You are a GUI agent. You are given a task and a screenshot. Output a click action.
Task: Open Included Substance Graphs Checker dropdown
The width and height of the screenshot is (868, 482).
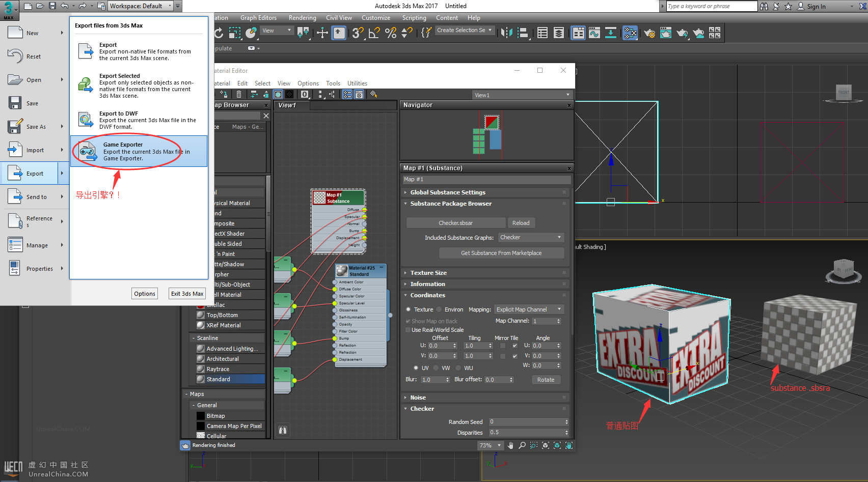[531, 237]
